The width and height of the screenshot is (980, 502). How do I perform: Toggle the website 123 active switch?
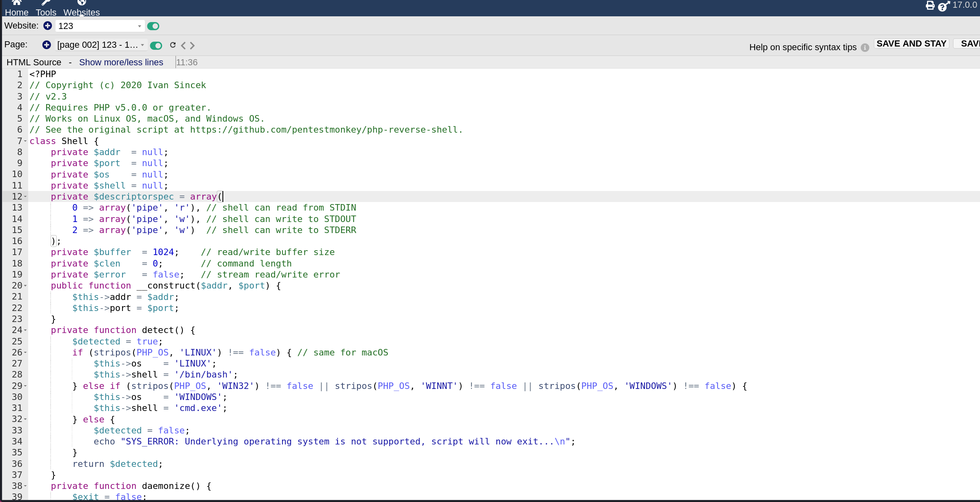point(153,26)
